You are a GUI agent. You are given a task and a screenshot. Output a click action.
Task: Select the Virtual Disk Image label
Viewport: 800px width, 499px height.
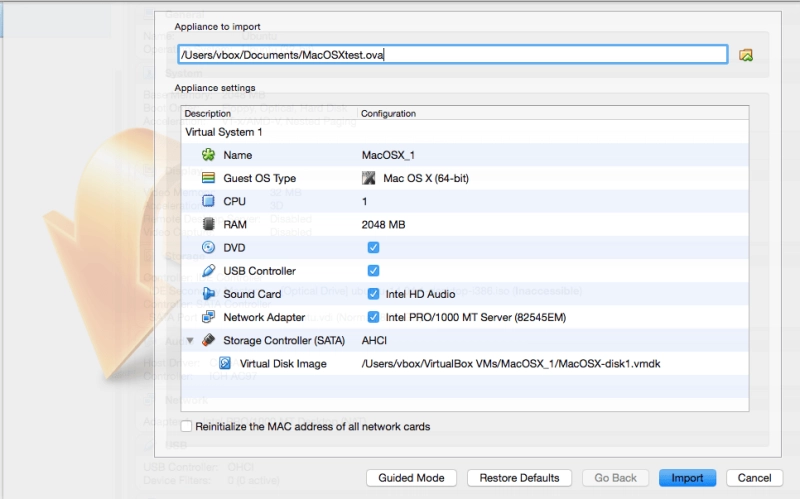283,364
